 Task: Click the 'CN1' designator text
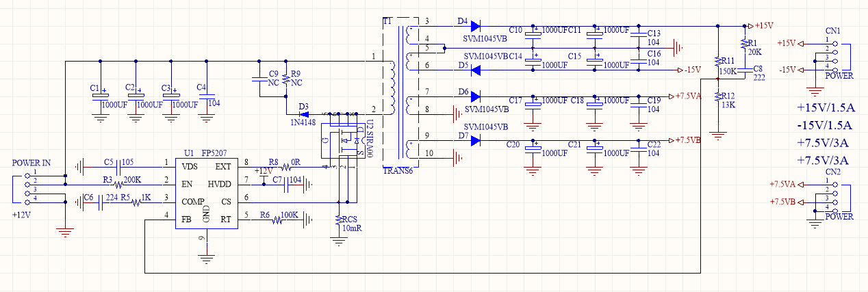pos(834,30)
